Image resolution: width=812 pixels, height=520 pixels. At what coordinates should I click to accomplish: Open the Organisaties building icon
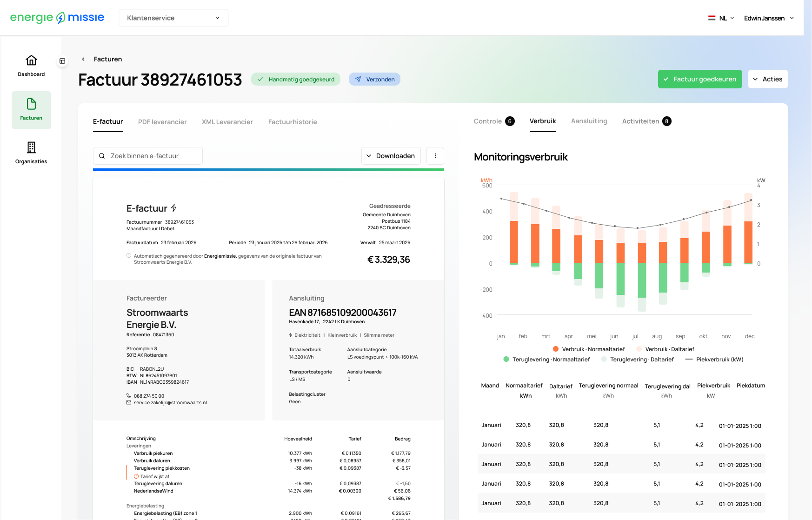tap(31, 147)
